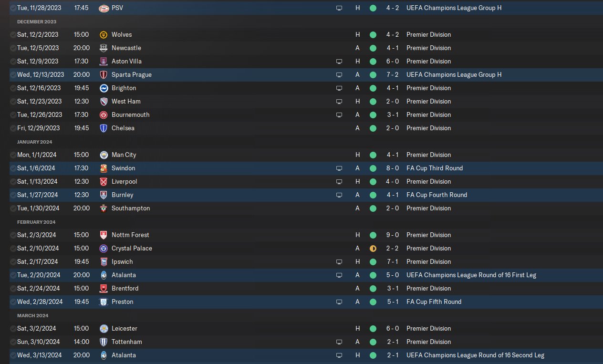The width and height of the screenshot is (603, 364).
Task: Click the Tottenham club badge
Action: pos(104,342)
